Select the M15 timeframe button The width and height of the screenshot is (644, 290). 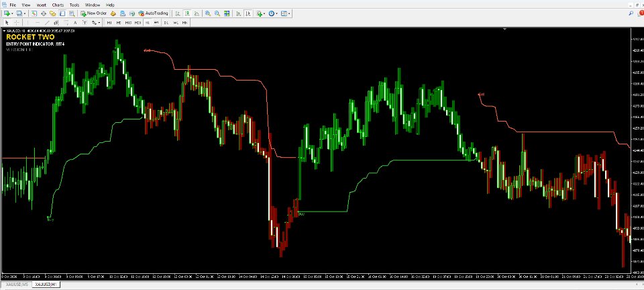click(x=128, y=23)
